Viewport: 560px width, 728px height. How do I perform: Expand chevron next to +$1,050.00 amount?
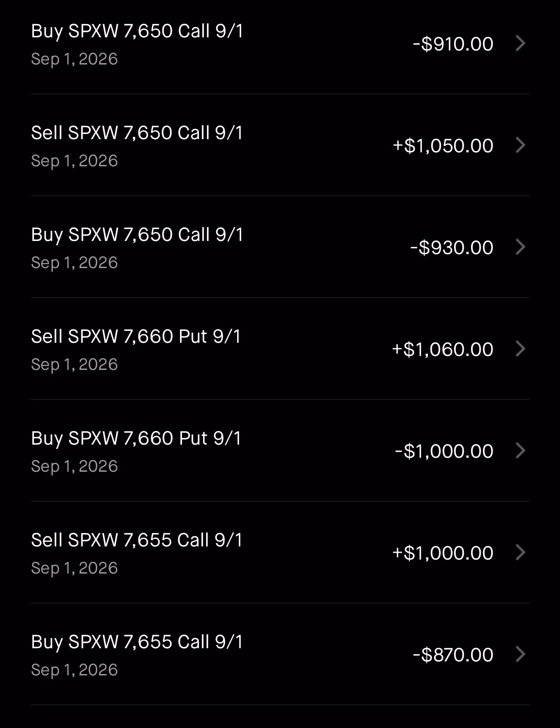coord(521,145)
